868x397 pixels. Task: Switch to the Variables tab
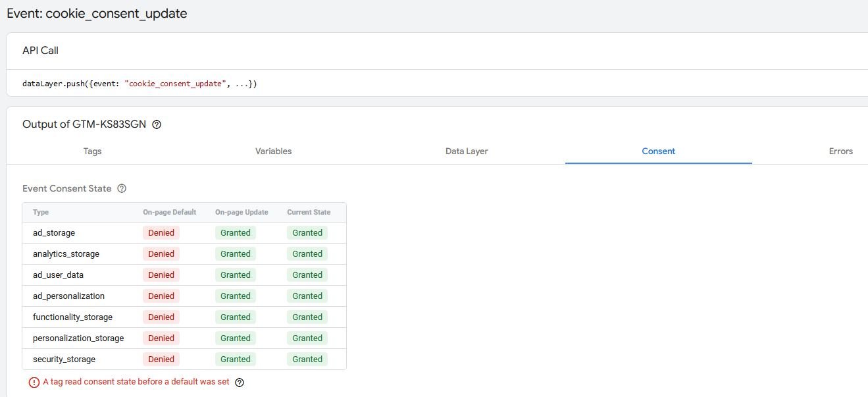click(273, 151)
